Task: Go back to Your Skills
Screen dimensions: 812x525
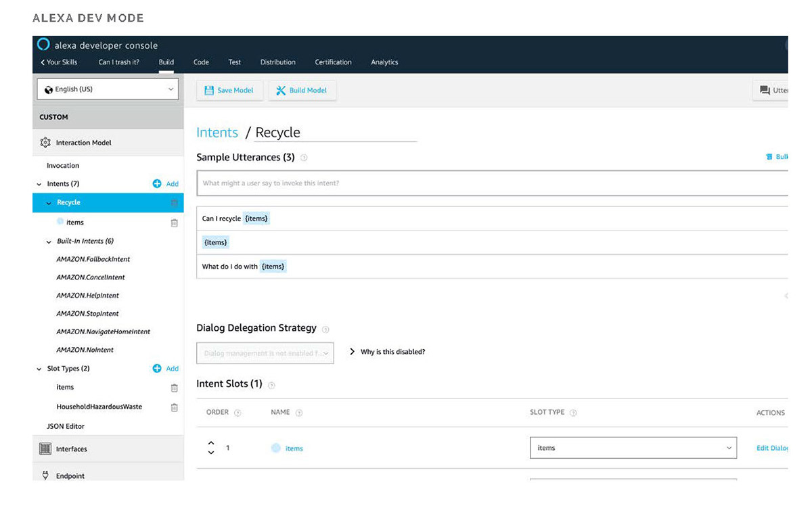Action: pyautogui.click(x=59, y=62)
